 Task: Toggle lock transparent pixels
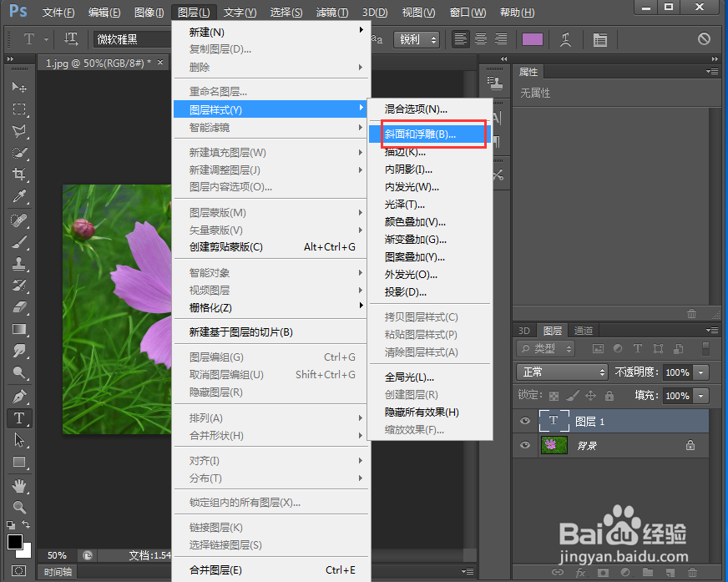(x=554, y=396)
